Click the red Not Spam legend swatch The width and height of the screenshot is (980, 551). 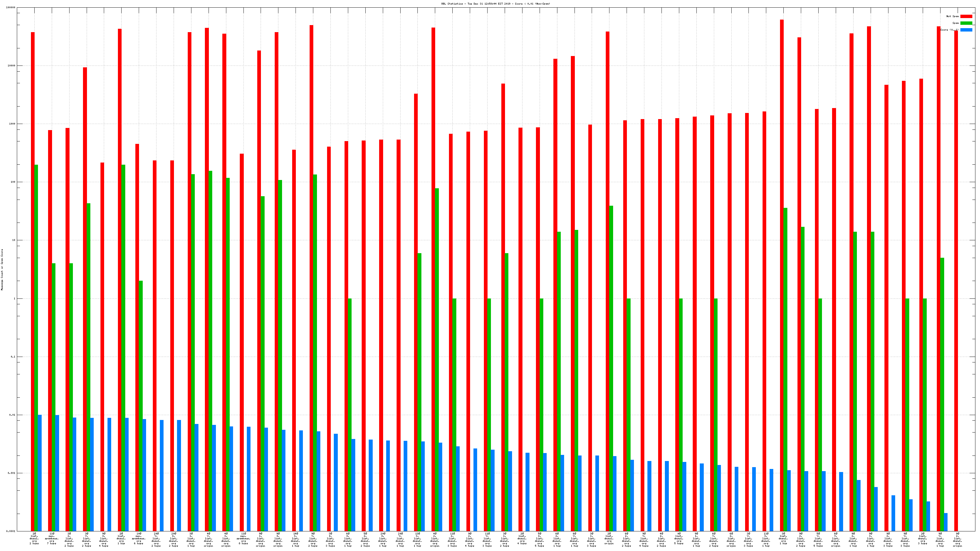[x=966, y=16]
